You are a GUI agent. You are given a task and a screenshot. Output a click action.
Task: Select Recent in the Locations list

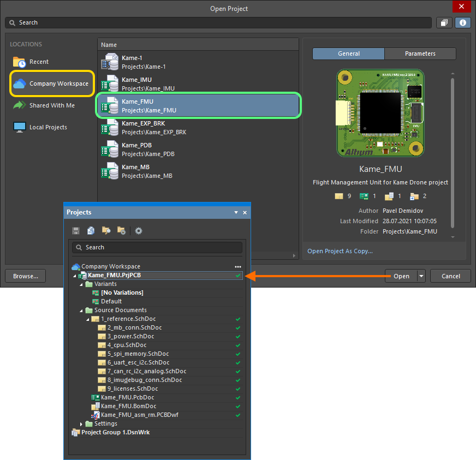[39, 62]
